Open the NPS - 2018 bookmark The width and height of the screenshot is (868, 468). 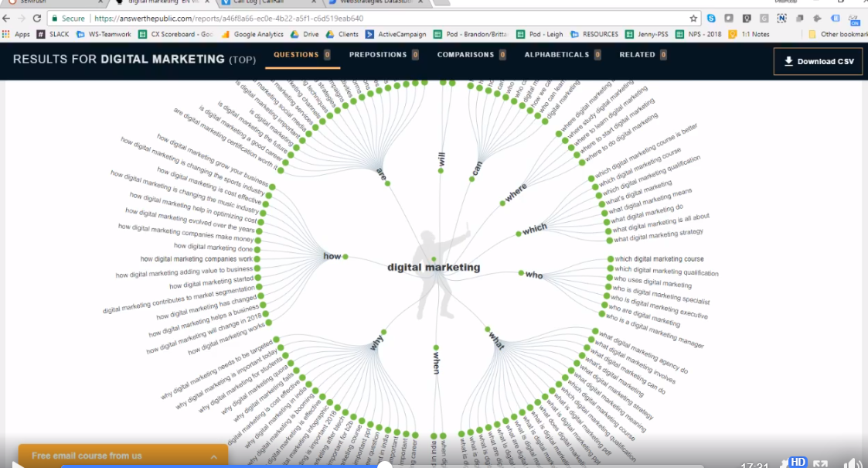[x=699, y=34]
